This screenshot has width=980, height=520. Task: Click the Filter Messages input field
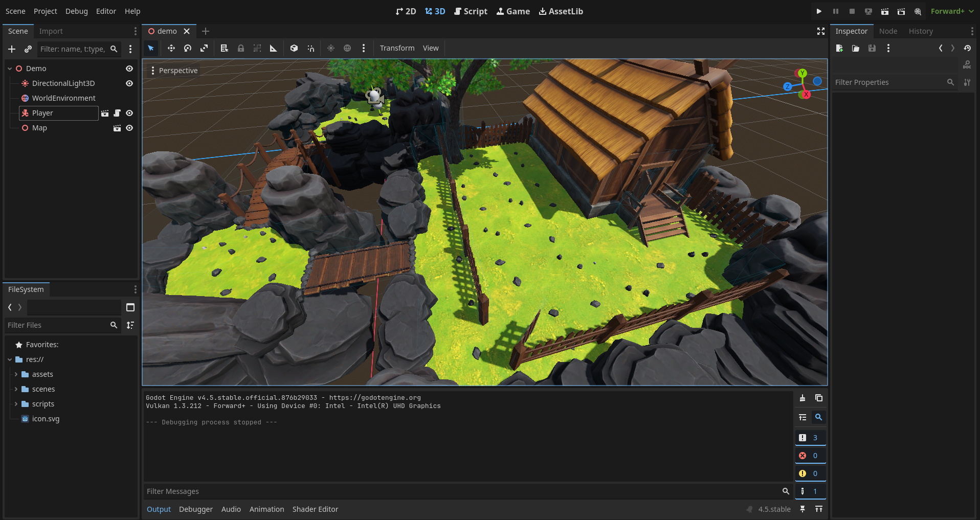pyautogui.click(x=460, y=491)
